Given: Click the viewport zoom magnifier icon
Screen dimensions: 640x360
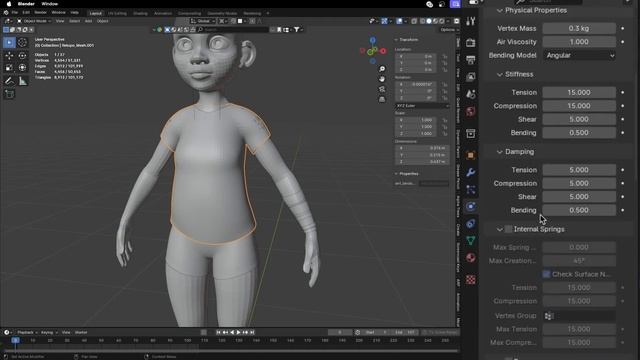Looking at the screenshot, I should (x=382, y=69).
